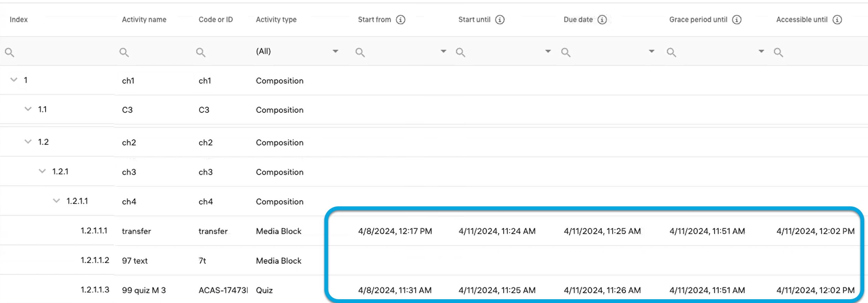Click the Due date info icon

pos(602,20)
